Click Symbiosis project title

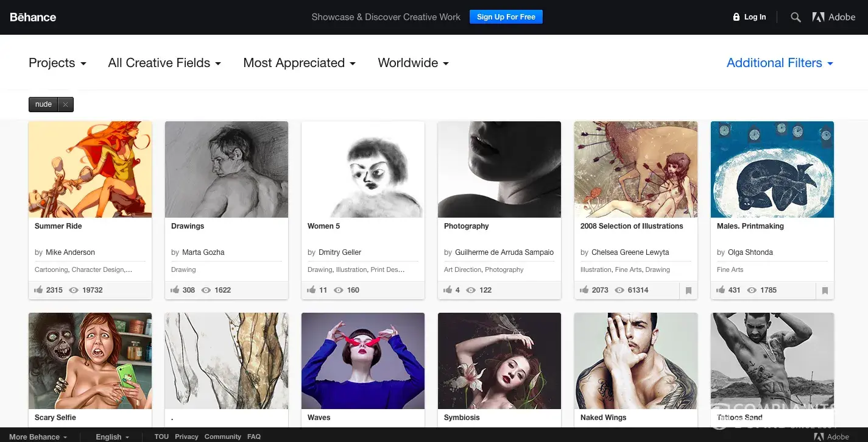462,418
